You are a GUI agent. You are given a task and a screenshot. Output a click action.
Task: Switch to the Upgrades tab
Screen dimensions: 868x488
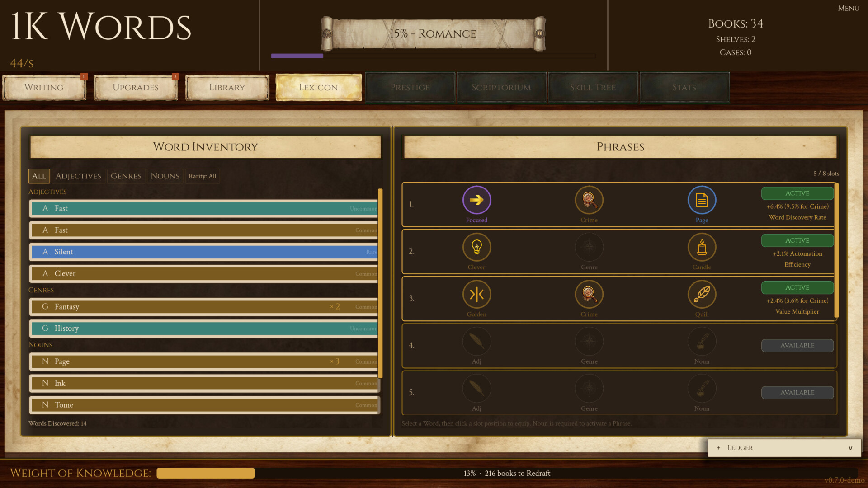[x=136, y=87]
